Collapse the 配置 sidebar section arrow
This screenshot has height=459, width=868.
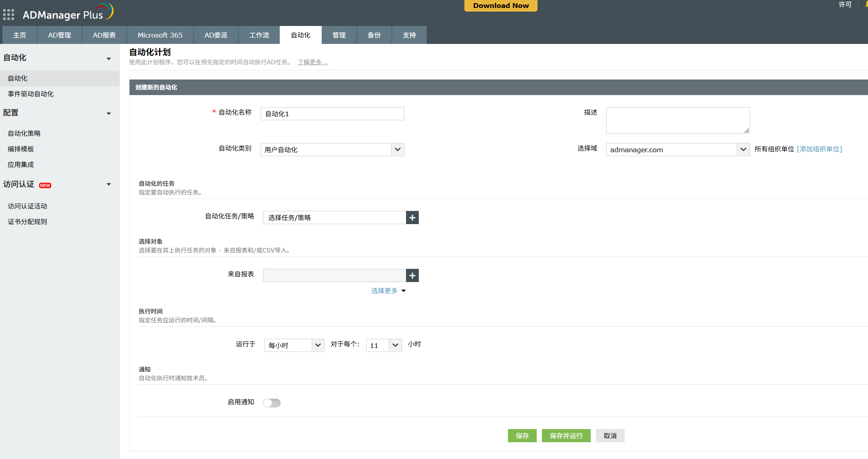pyautogui.click(x=109, y=113)
